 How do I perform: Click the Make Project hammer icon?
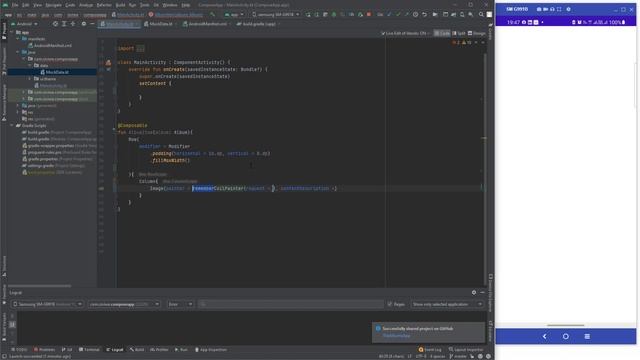(212, 14)
